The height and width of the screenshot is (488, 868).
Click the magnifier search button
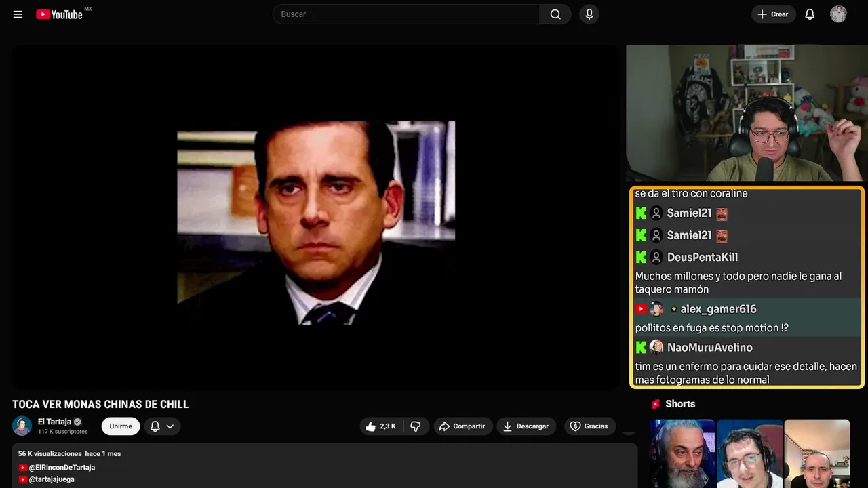pos(555,14)
